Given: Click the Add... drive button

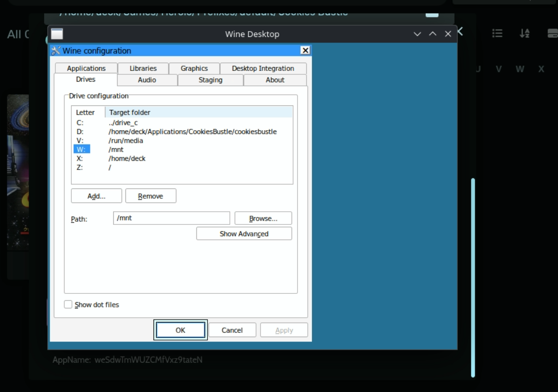Looking at the screenshot, I should 96,196.
